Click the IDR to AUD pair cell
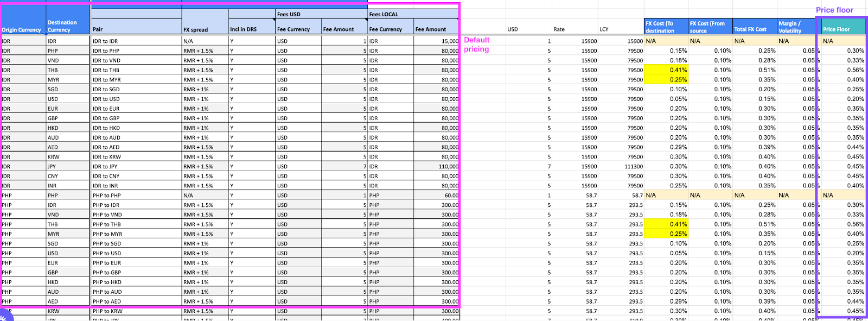Screen dimensions: 868x321 click(x=136, y=137)
